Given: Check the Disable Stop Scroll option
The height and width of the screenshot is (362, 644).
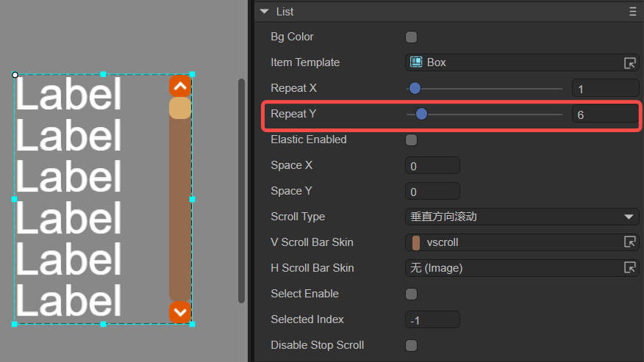Looking at the screenshot, I should point(411,345).
